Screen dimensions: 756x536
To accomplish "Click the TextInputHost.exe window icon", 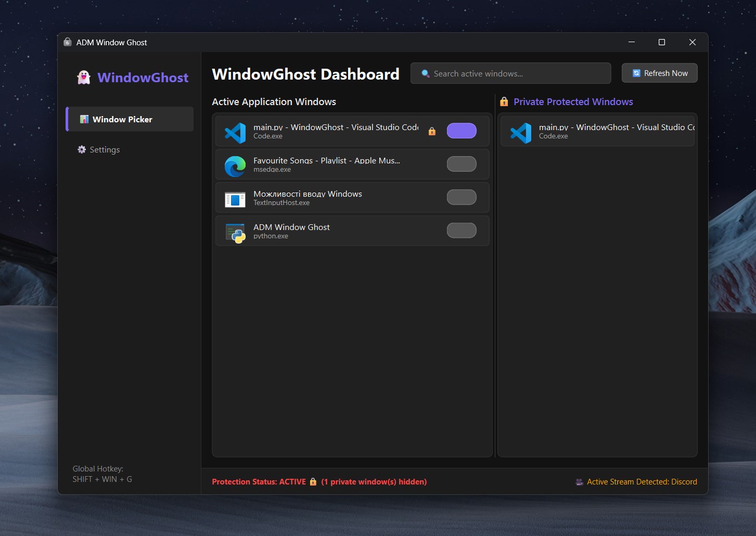I will pos(235,199).
